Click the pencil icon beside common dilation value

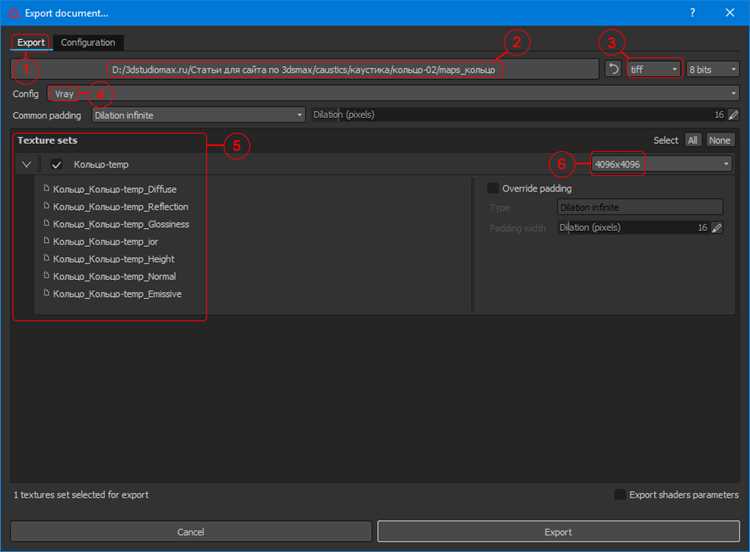point(733,115)
